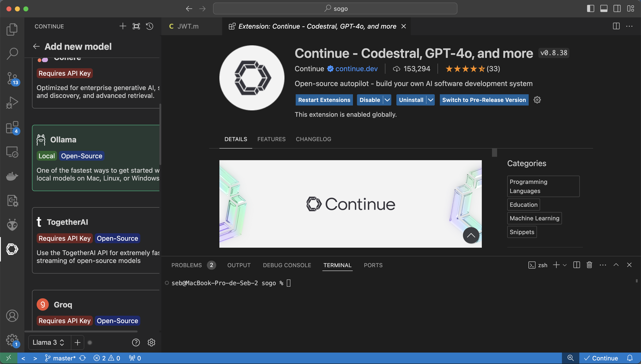The width and height of the screenshot is (641, 364).
Task: Open the Docker view in activity bar
Action: [12, 176]
